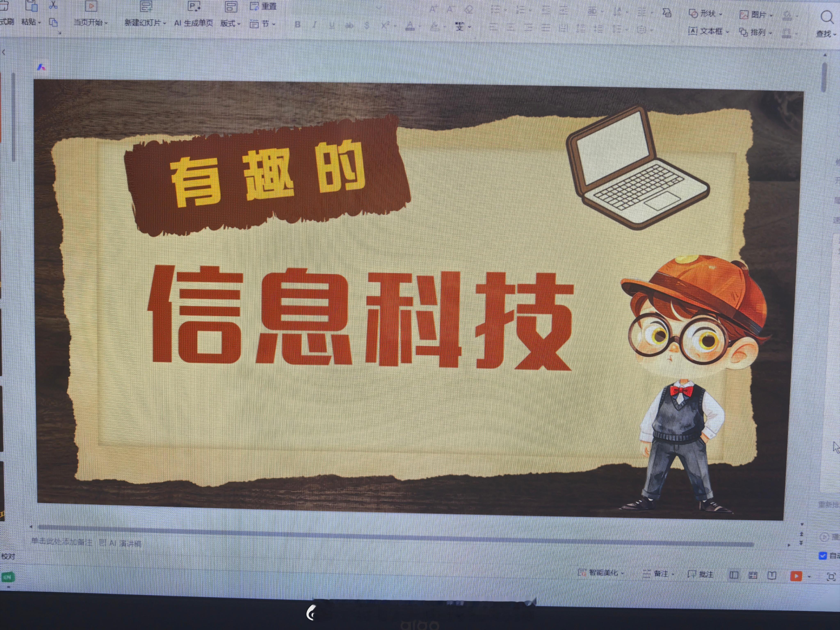Click the AI logo above the slide
The height and width of the screenshot is (630, 840).
tap(41, 68)
